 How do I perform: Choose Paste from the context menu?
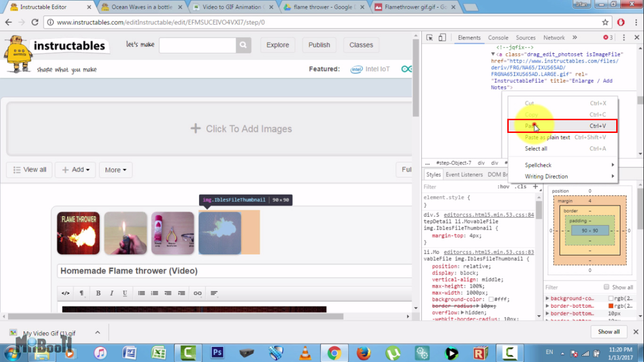coord(562,126)
